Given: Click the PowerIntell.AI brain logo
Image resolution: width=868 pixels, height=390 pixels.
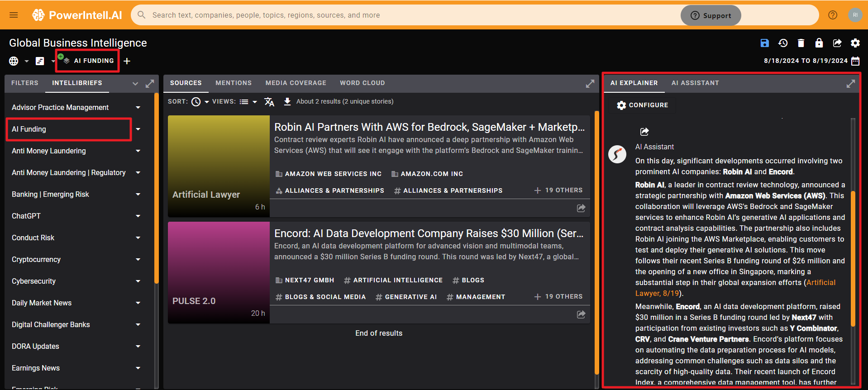Looking at the screenshot, I should click(x=38, y=15).
